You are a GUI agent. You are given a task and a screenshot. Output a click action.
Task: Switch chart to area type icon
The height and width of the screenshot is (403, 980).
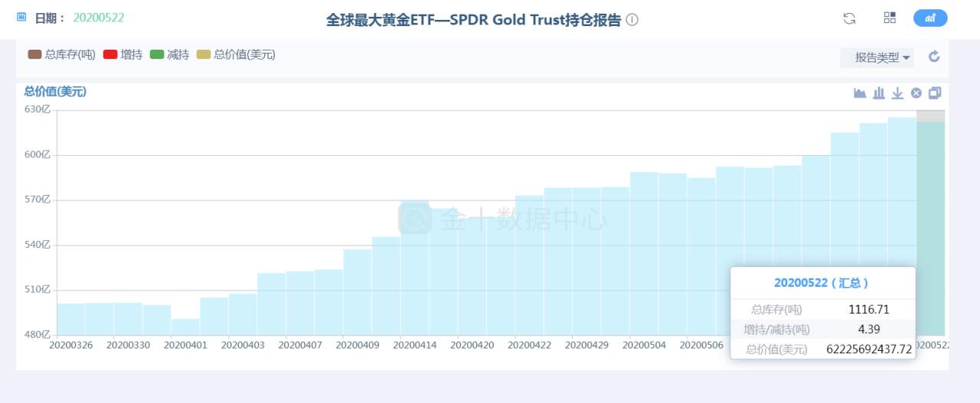pos(861,93)
